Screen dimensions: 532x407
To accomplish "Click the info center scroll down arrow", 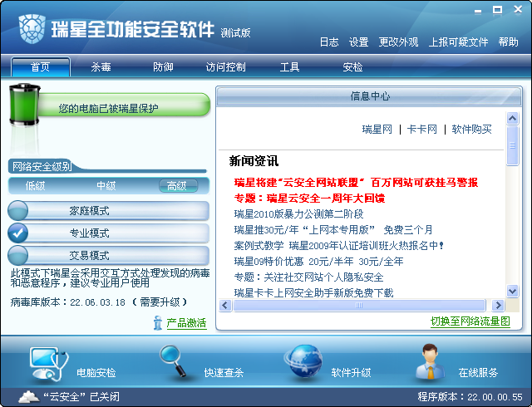I will (x=512, y=291).
